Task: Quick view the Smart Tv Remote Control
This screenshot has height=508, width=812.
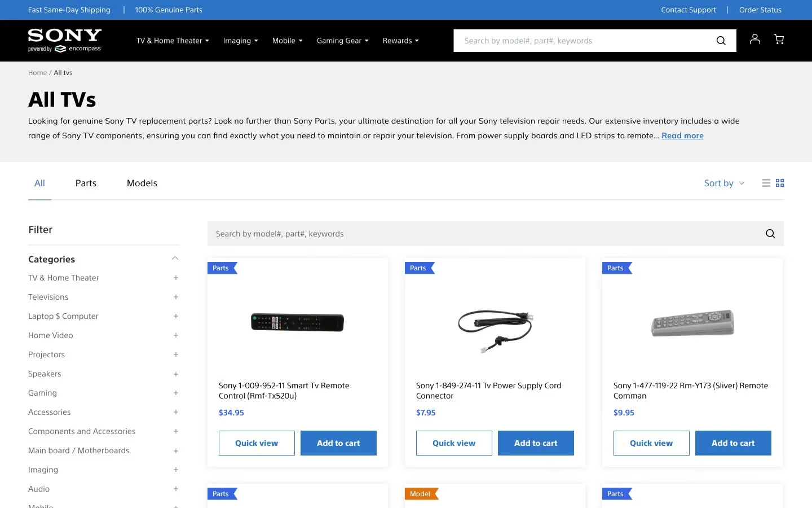Action: click(x=257, y=443)
